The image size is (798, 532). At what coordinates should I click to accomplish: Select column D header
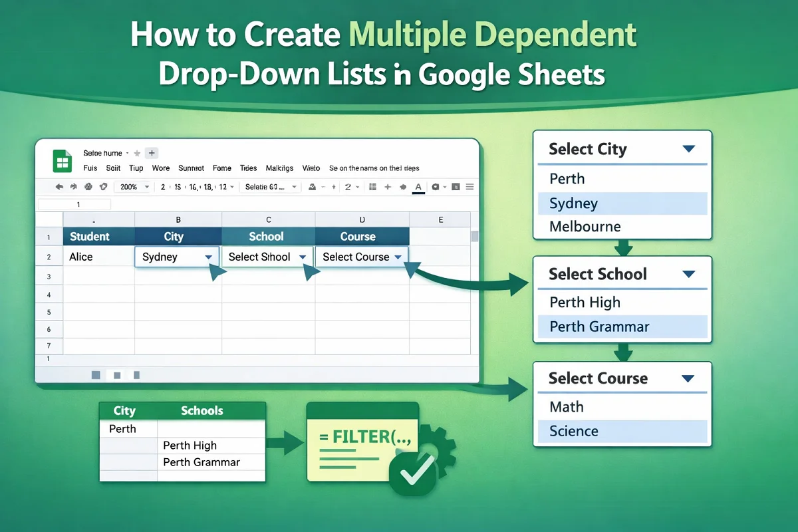coord(362,219)
